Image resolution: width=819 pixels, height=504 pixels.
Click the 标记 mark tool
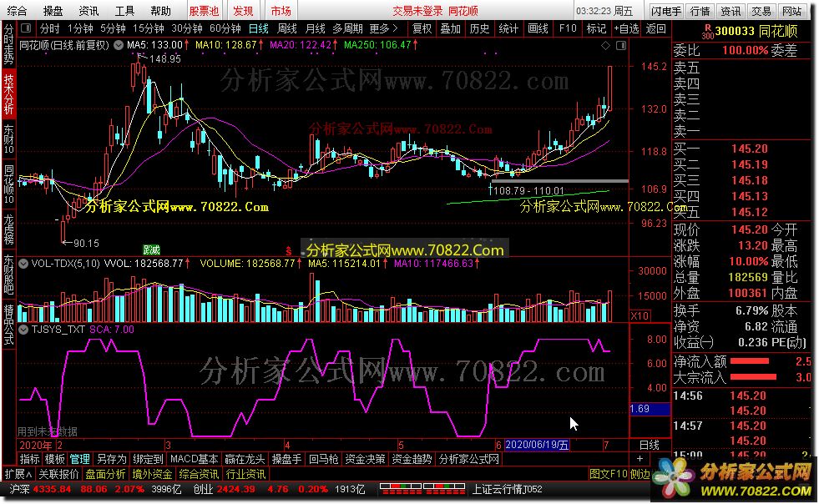pyautogui.click(x=596, y=28)
